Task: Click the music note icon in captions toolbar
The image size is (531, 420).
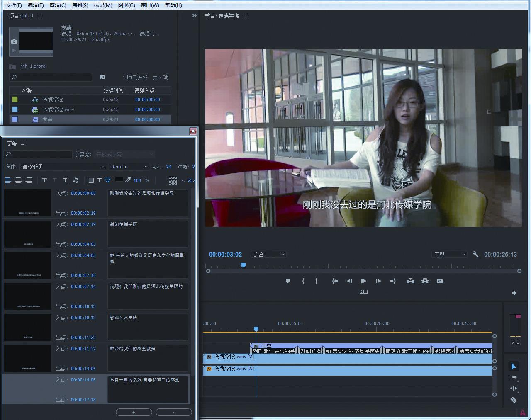Action: pos(76,180)
